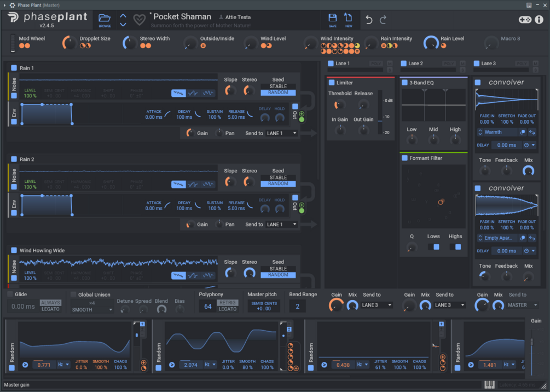Click Rain 1 envelope ATTACK value 0.00 ms

click(x=154, y=117)
